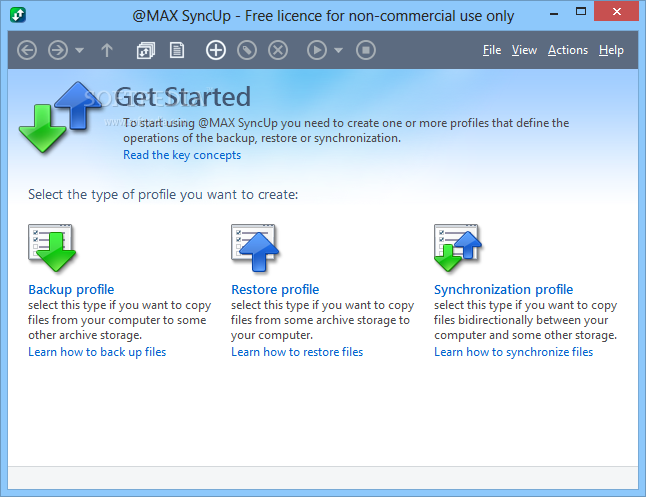
Task: Open the Help menu
Action: click(x=611, y=50)
